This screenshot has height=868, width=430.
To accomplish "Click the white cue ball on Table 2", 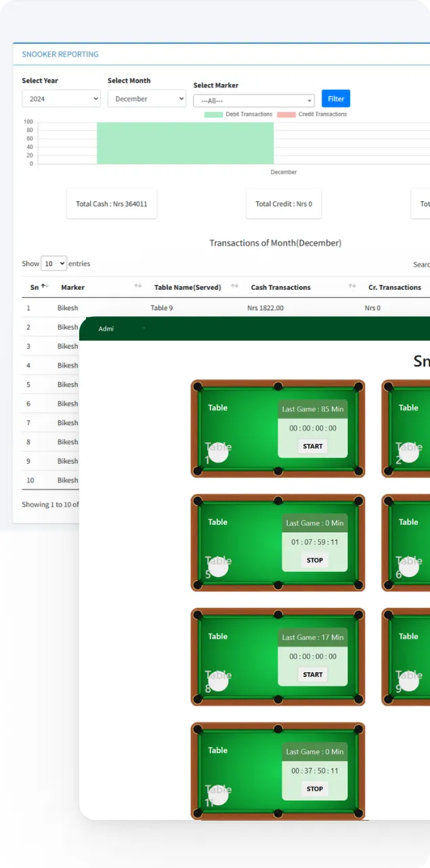I will [x=409, y=452].
